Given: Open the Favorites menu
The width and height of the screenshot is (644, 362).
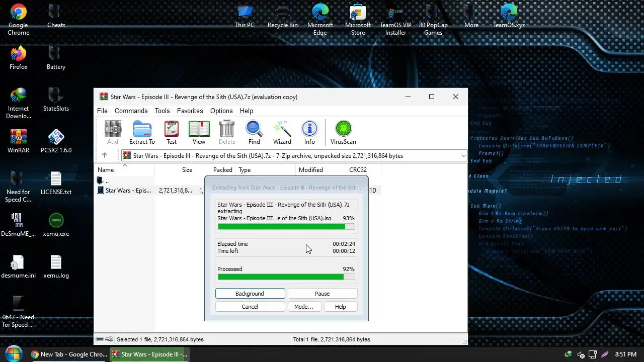Looking at the screenshot, I should click(x=190, y=111).
